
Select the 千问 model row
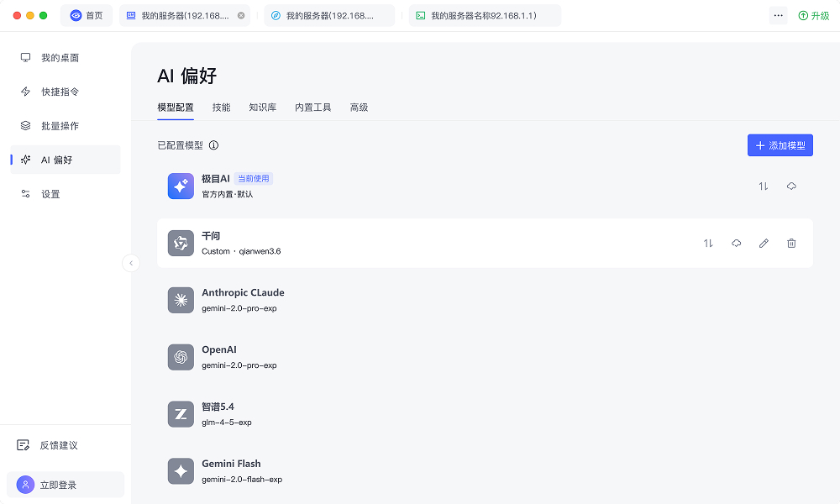tap(485, 243)
